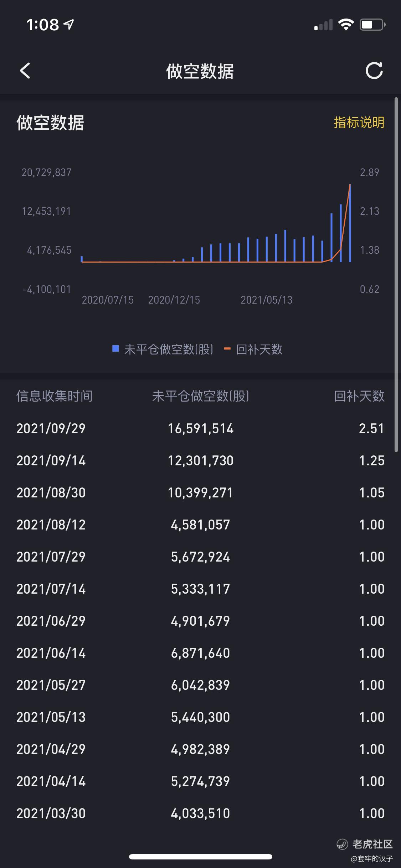Viewport: 401px width, 868px height.
Task: Select short interest value 5,333,117
Action: 201,589
